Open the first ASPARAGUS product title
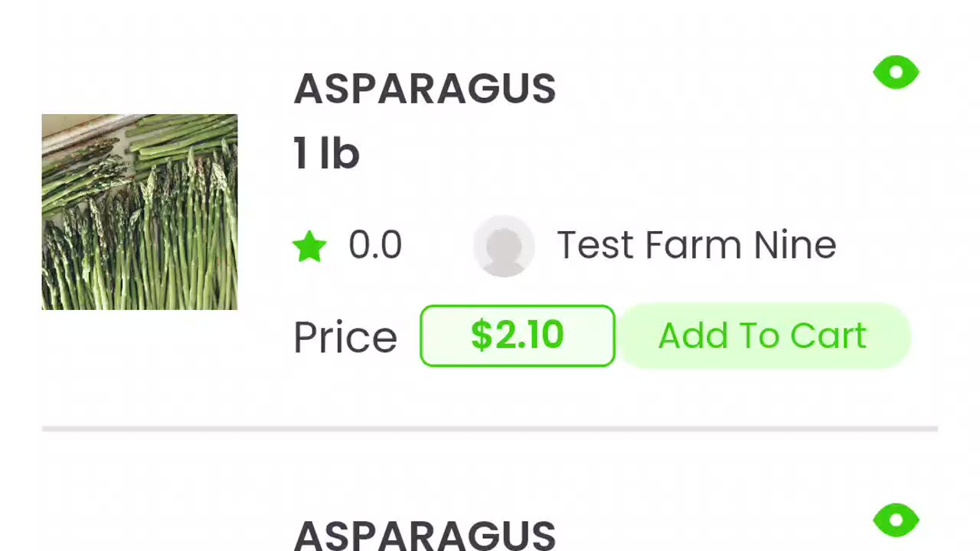 (x=424, y=90)
